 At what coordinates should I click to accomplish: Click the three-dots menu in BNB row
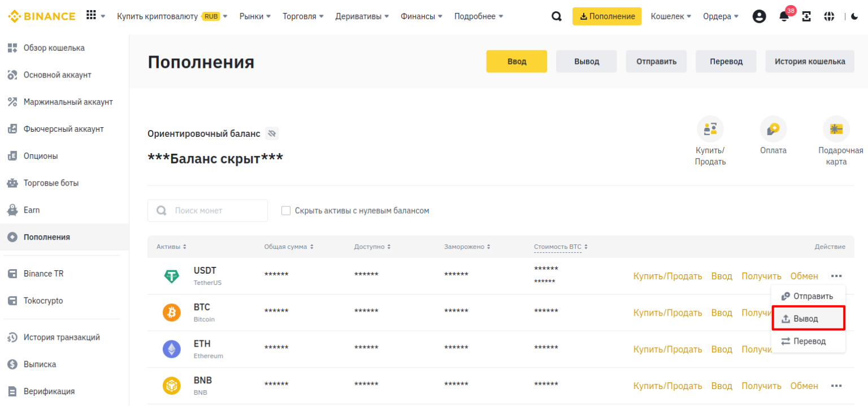[836, 386]
